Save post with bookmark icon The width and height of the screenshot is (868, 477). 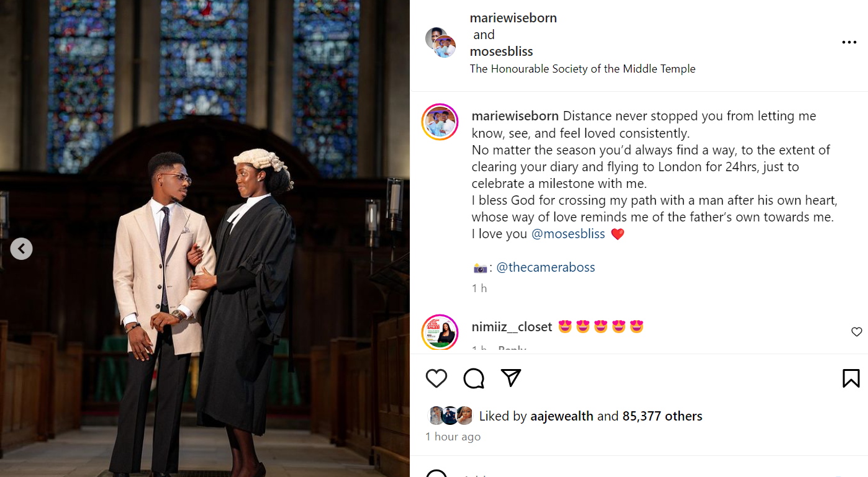coord(851,378)
